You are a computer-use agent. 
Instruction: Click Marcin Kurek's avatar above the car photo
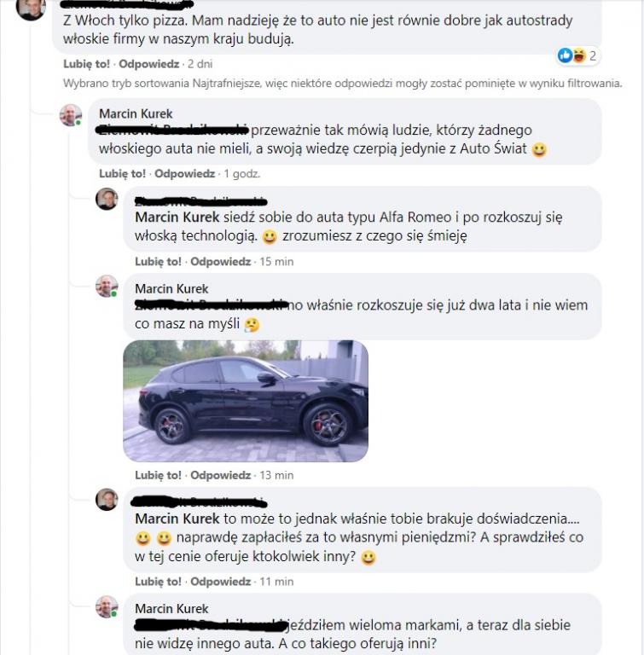[107, 287]
